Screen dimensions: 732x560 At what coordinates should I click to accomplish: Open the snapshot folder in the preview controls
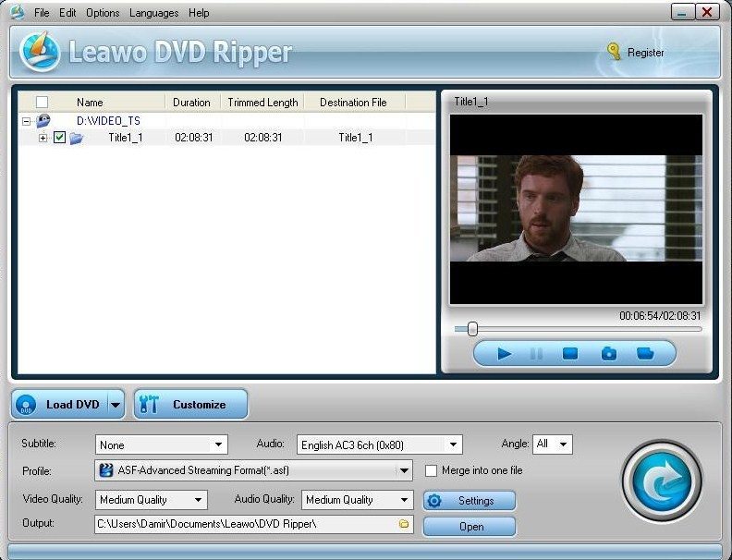645,354
